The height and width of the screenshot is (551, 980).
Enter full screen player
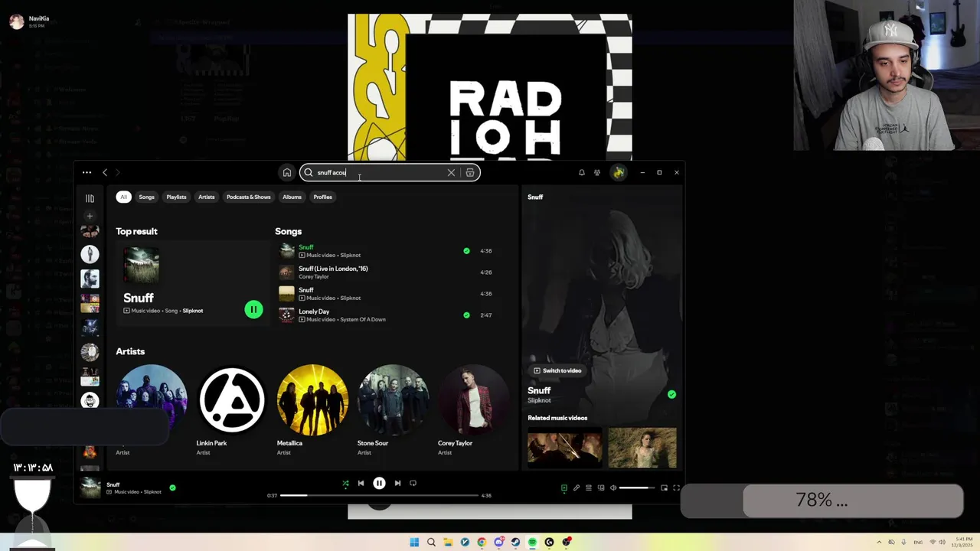pos(676,487)
